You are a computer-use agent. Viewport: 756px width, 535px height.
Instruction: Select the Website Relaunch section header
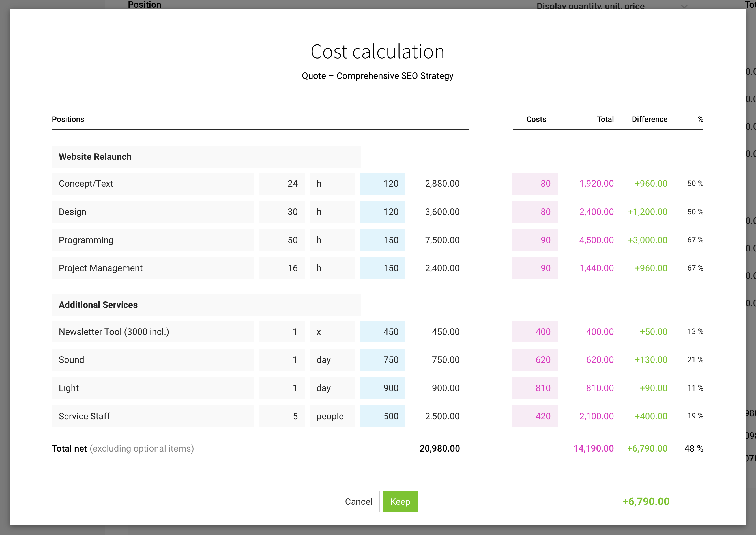206,157
